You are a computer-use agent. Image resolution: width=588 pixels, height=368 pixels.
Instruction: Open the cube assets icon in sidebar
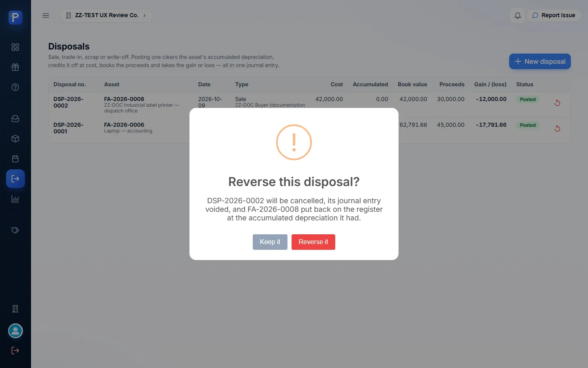(15, 139)
